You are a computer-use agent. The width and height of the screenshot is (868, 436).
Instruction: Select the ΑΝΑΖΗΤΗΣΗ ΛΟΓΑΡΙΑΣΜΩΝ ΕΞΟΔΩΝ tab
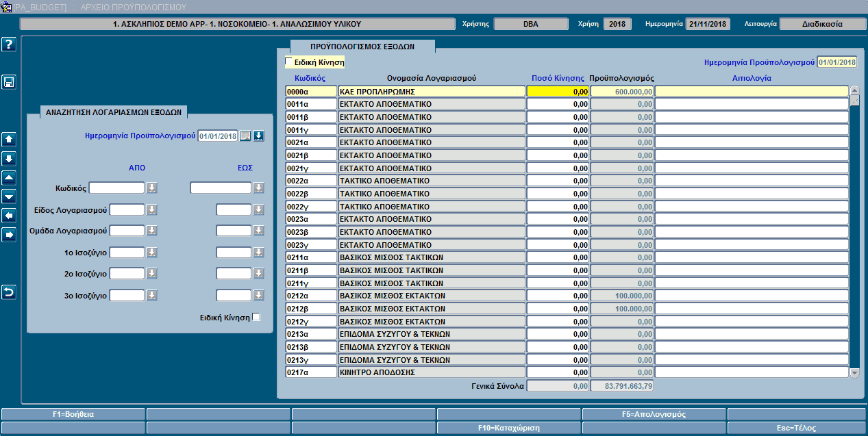coord(114,112)
